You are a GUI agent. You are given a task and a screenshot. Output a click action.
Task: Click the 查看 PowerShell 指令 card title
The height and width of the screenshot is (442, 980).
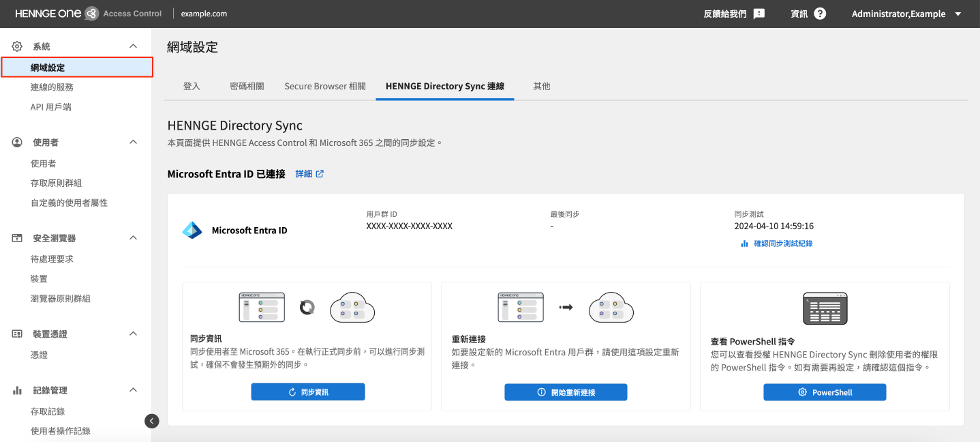point(752,342)
